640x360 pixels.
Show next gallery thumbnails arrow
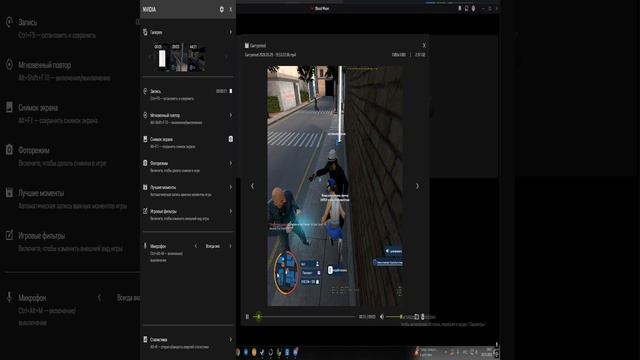pos(227,57)
